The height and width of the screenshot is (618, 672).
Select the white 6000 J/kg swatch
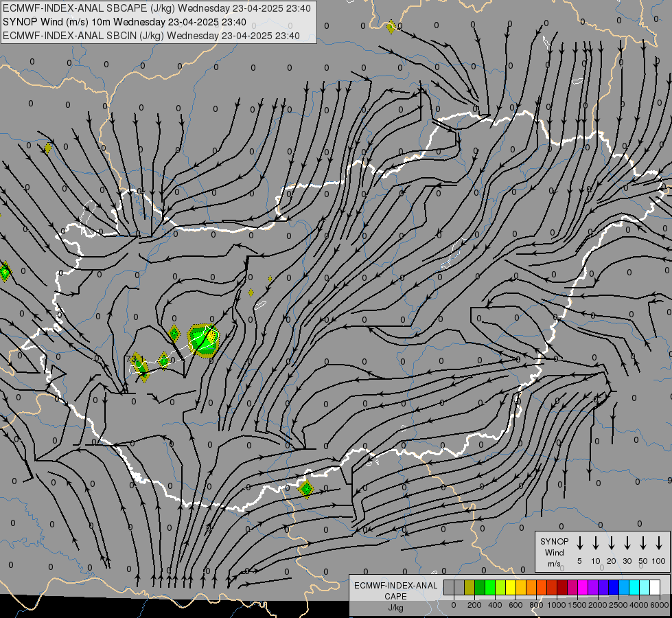coord(655,587)
